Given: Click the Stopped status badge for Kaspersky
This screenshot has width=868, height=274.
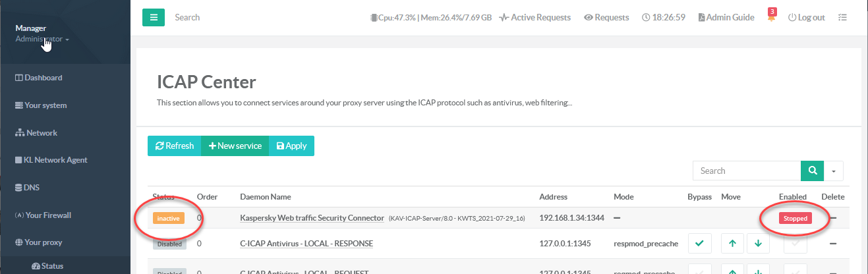Looking at the screenshot, I should pos(795,218).
